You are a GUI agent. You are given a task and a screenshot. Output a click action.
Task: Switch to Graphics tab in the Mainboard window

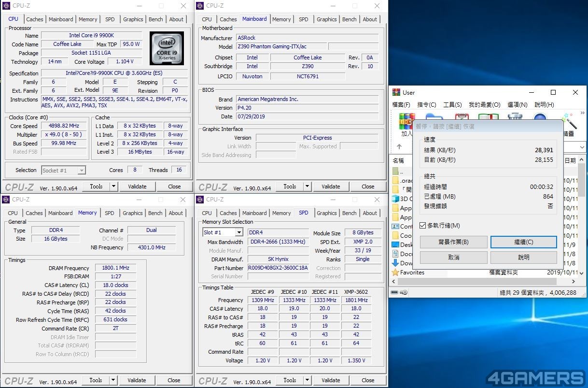(327, 19)
